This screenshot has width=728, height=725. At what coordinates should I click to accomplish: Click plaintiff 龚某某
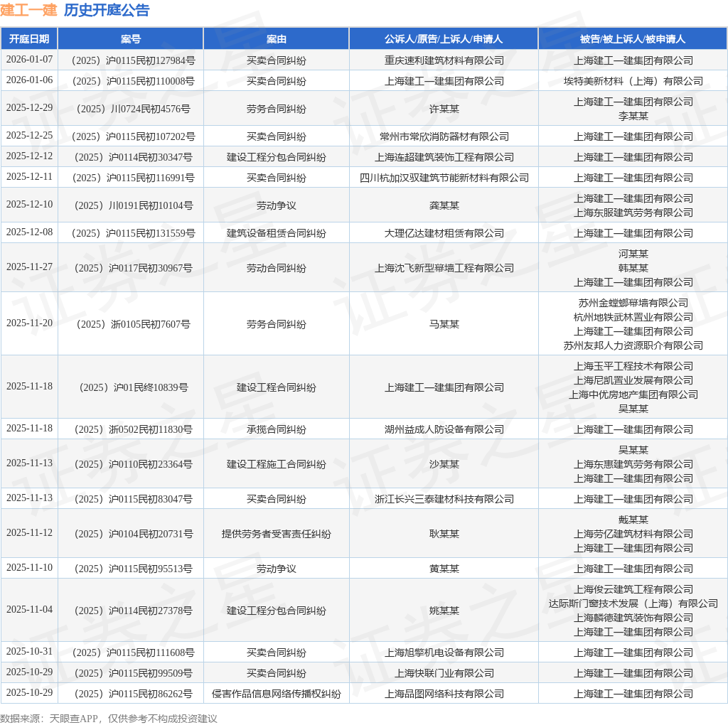coord(444,205)
